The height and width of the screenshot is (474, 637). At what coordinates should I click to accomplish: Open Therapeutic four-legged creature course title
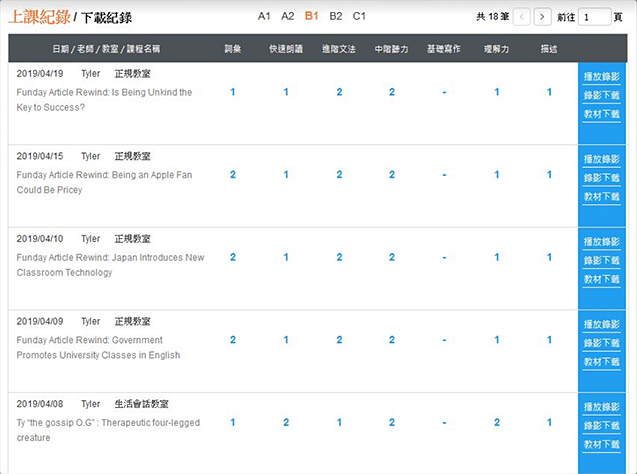coord(108,430)
